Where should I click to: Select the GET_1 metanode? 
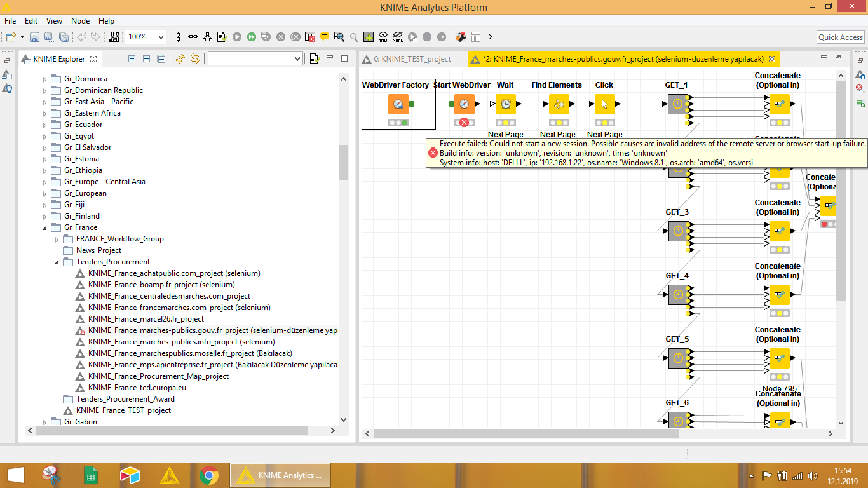[678, 104]
